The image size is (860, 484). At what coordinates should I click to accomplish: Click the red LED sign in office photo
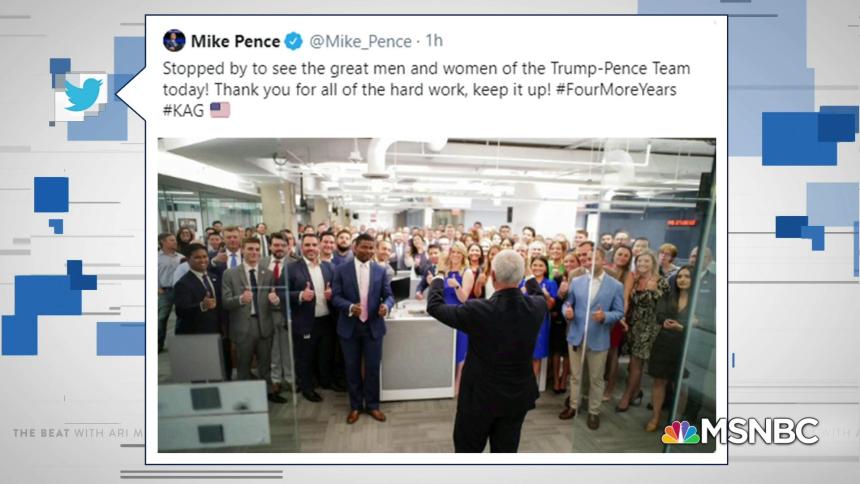(x=681, y=223)
